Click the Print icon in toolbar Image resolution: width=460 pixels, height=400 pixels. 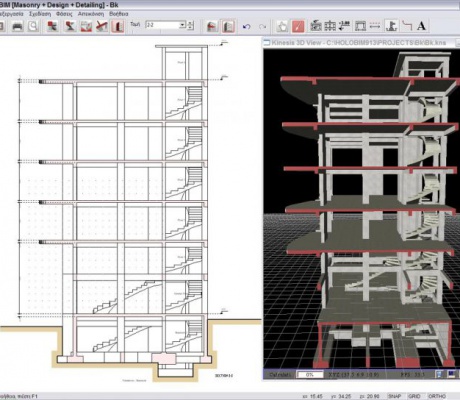point(17,26)
